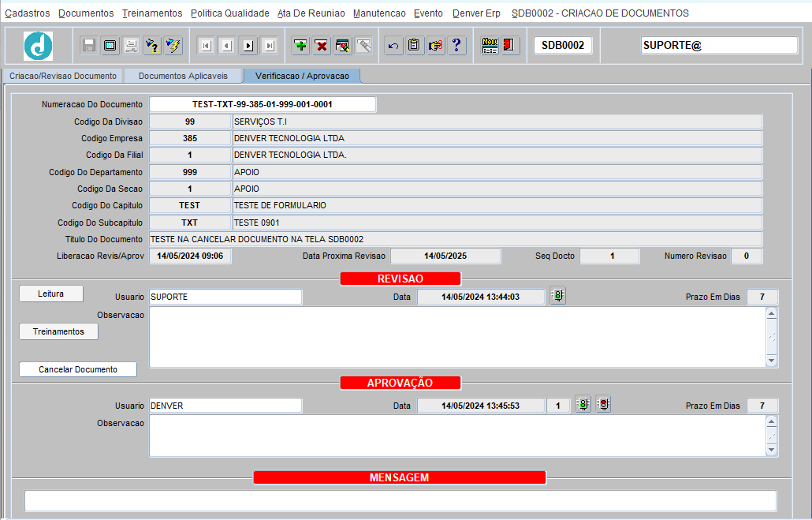Click the screen window toolbar icon
812x520 pixels.
coord(110,46)
